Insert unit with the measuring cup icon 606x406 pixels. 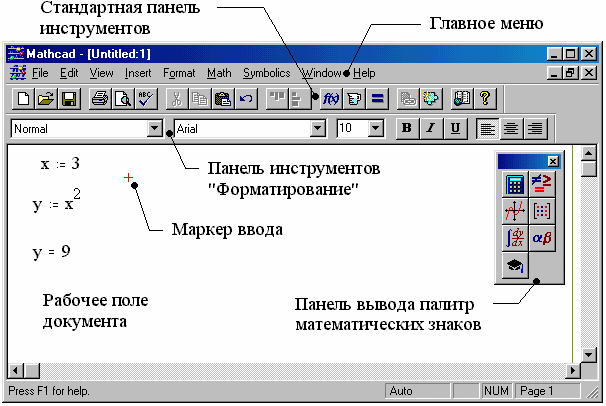point(354,99)
